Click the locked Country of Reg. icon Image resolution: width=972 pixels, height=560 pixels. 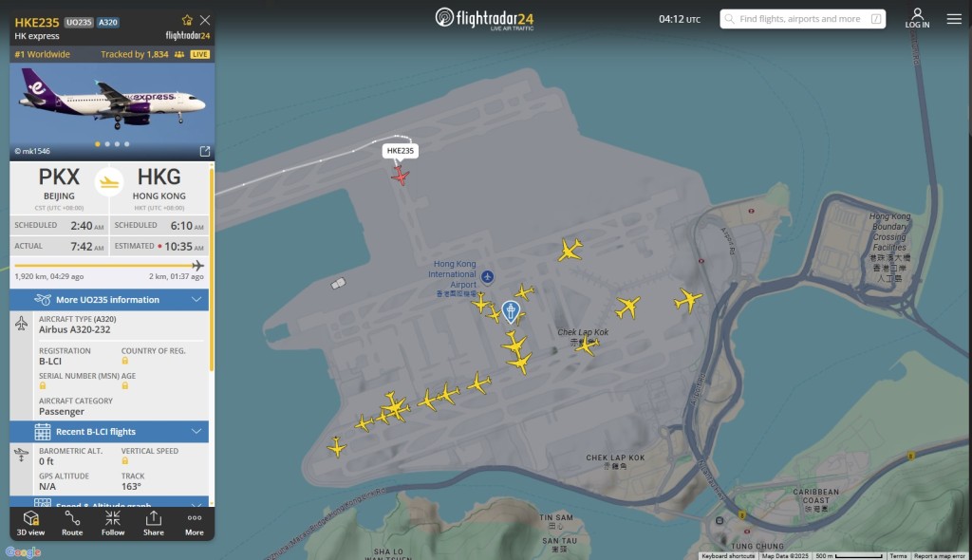[124, 361]
